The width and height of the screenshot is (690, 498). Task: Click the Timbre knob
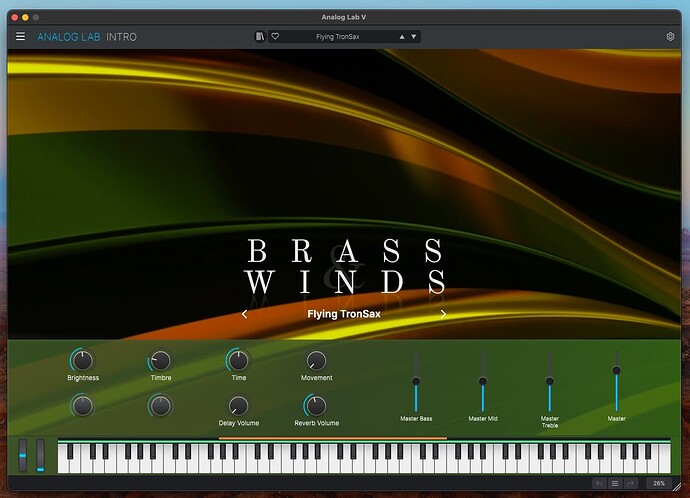[161, 361]
